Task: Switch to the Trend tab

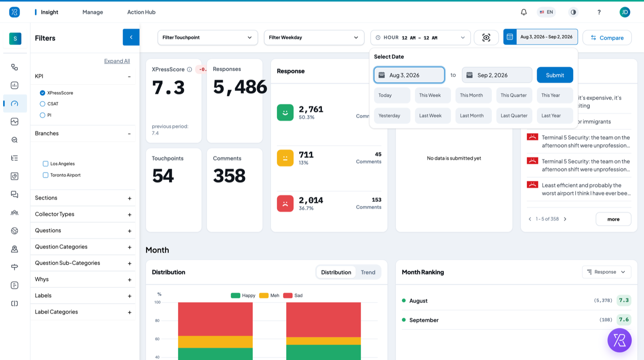Action: [x=368, y=272]
